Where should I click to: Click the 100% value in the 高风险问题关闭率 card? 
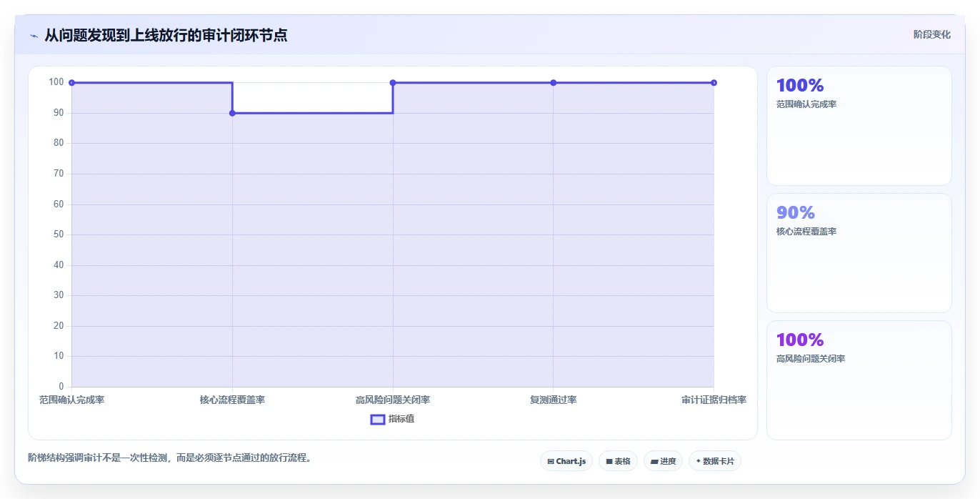point(800,340)
